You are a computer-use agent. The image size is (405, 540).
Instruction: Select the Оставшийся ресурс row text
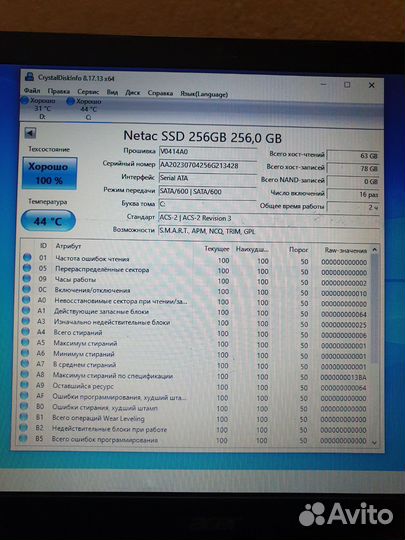[83, 386]
